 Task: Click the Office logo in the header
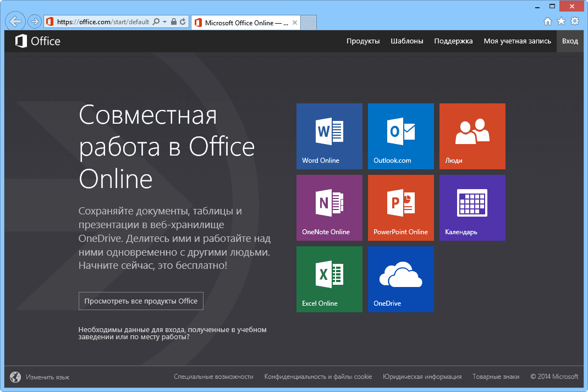[37, 41]
